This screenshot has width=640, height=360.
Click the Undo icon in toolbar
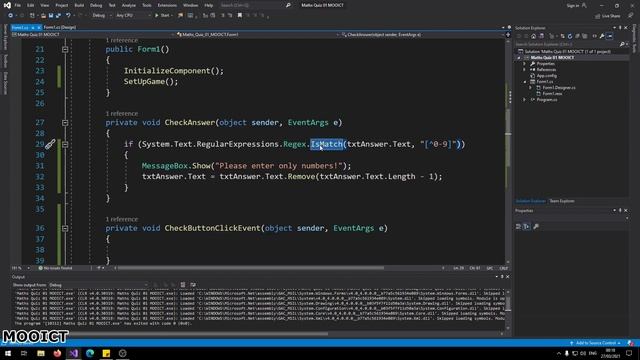pyautogui.click(x=68, y=16)
